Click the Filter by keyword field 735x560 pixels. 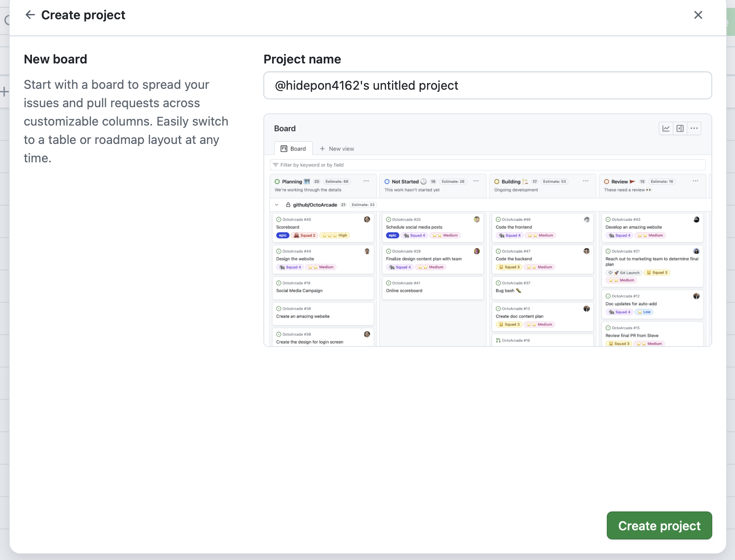pos(487,165)
